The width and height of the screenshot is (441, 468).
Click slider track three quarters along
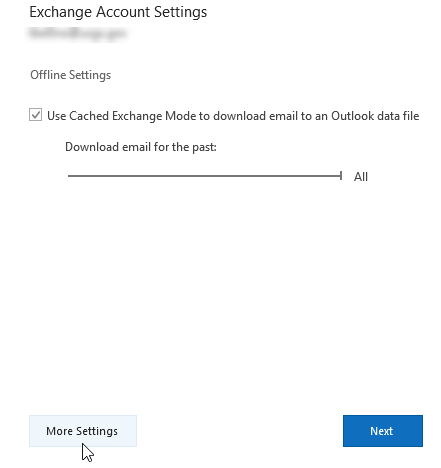(273, 176)
